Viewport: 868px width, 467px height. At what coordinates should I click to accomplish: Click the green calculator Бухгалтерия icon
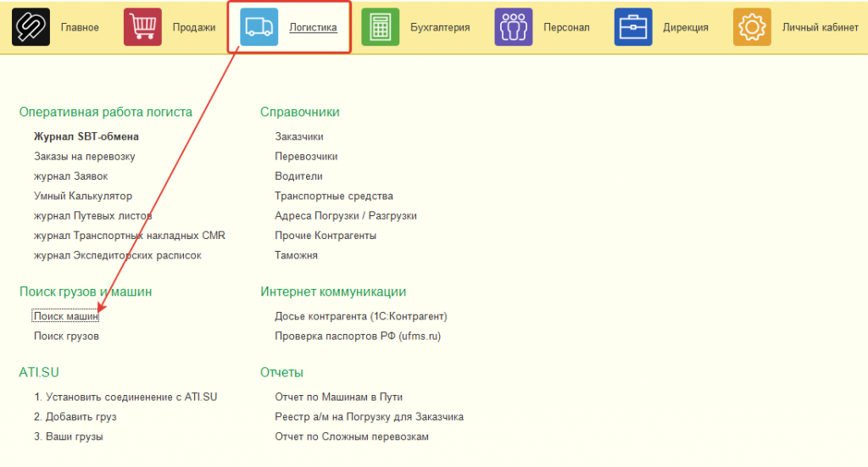tap(381, 26)
